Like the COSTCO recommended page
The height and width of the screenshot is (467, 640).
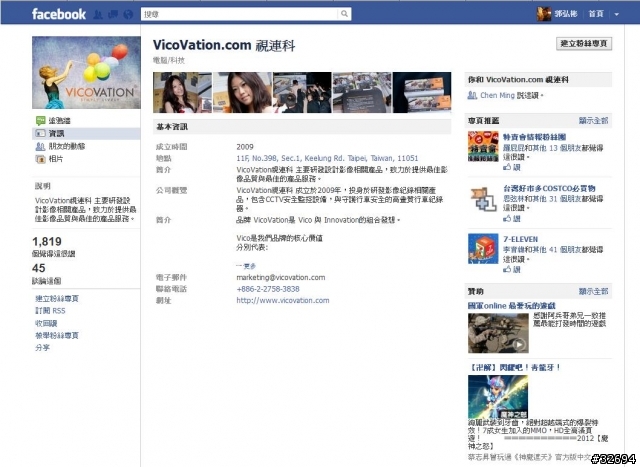pos(512,218)
